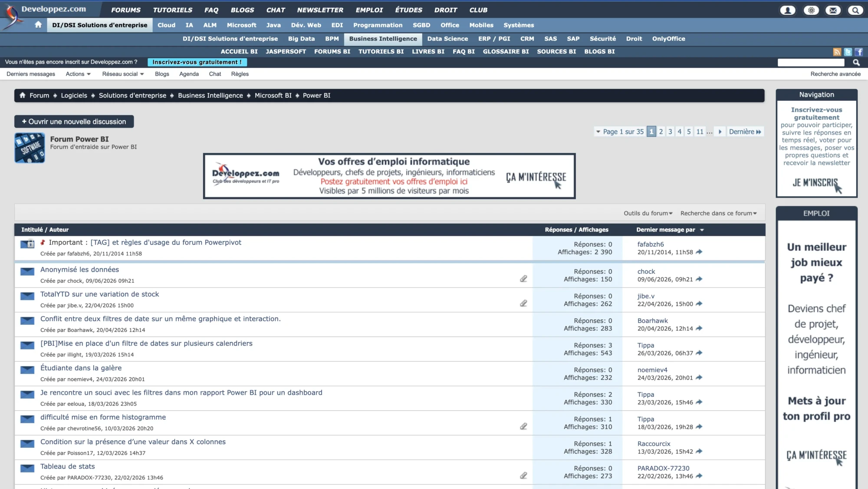Open the RSS feed icon
This screenshot has height=489, width=868.
point(837,52)
